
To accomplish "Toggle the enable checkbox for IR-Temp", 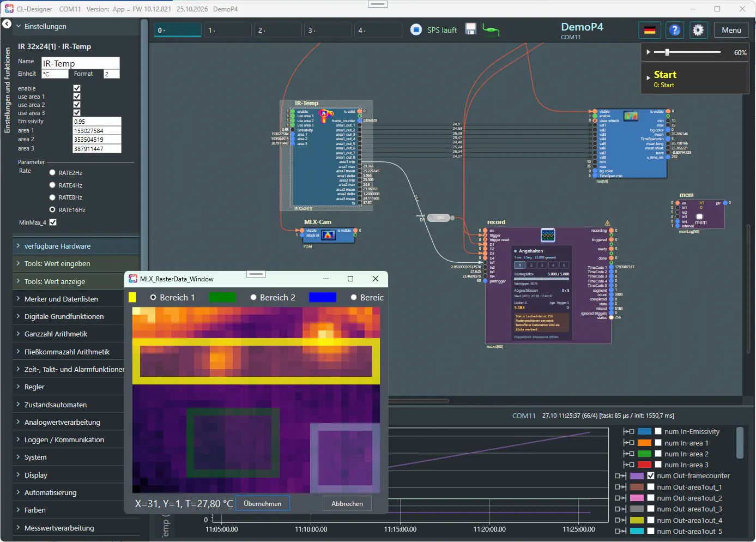I will point(77,88).
